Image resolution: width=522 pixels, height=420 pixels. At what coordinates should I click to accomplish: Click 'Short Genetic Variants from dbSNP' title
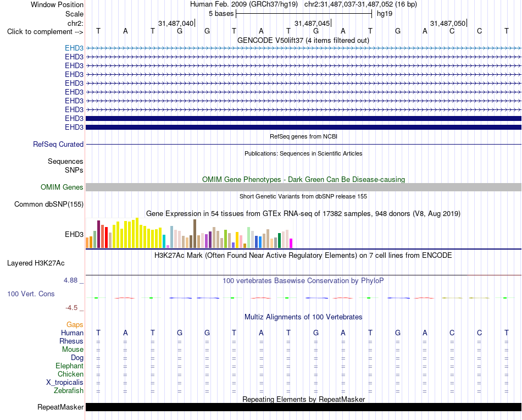coord(303,196)
